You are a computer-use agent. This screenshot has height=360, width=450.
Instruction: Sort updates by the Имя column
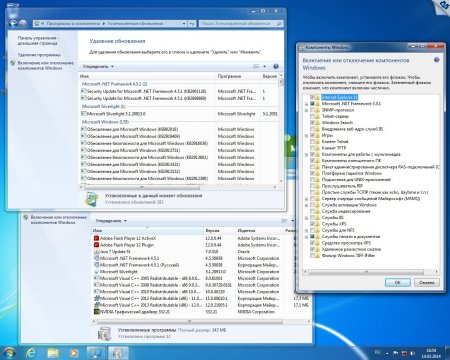click(x=147, y=76)
